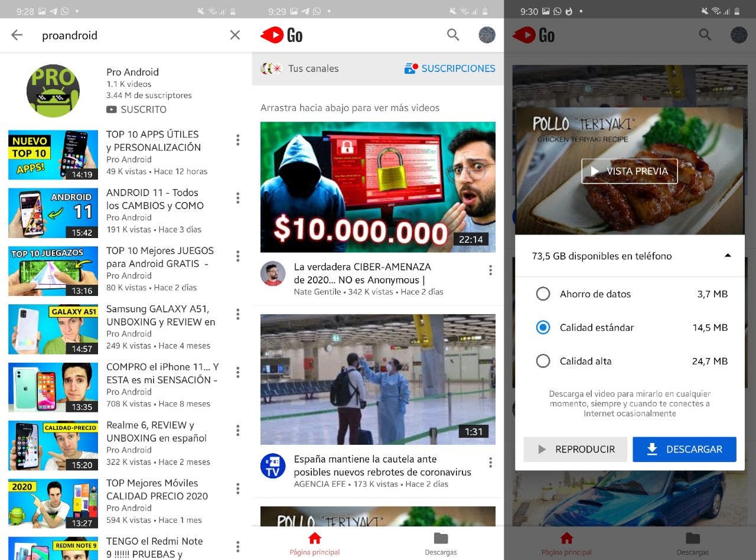Choose Calidad alta radio option

(543, 362)
